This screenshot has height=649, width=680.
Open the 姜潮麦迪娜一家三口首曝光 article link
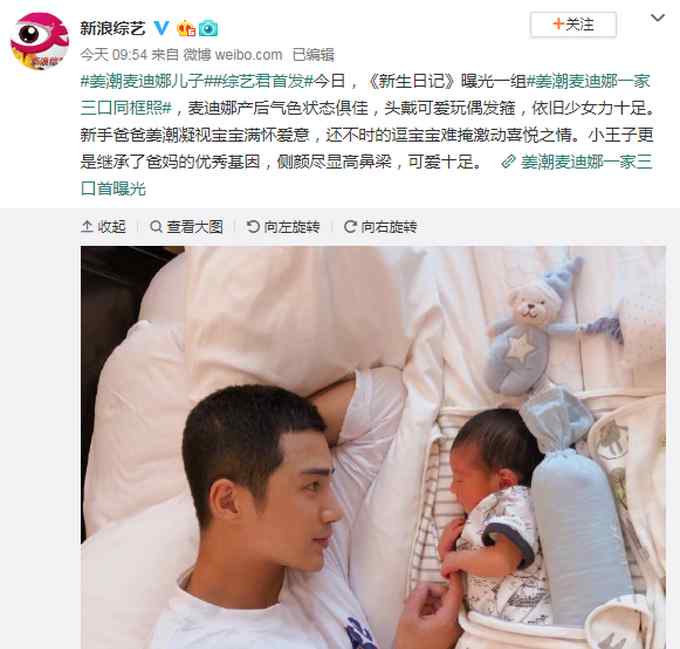(366, 175)
